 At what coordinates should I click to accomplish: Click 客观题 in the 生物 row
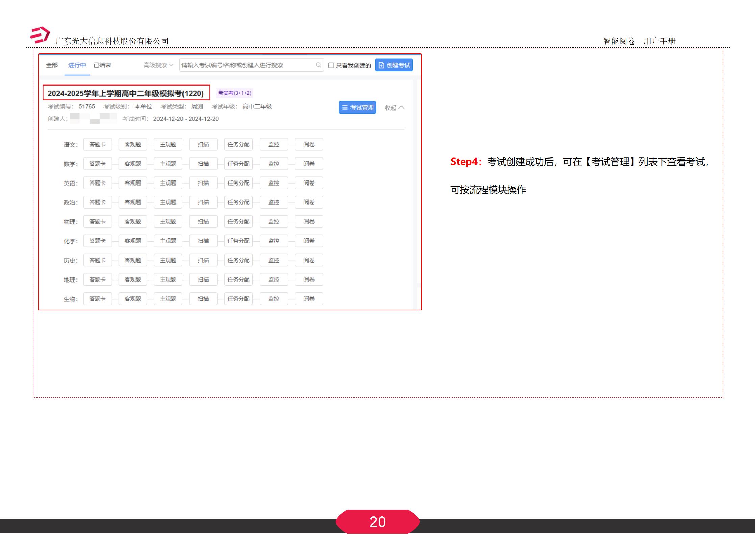tap(133, 298)
